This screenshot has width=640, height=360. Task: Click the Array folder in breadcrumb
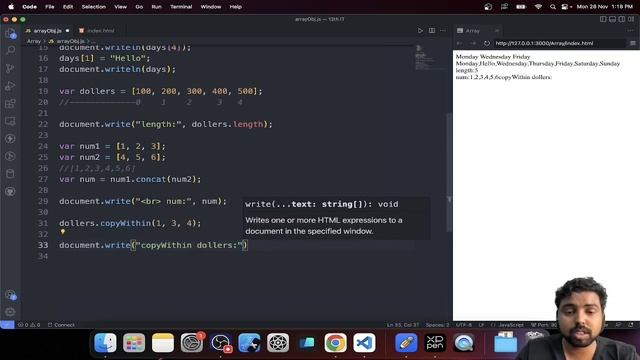[33, 41]
